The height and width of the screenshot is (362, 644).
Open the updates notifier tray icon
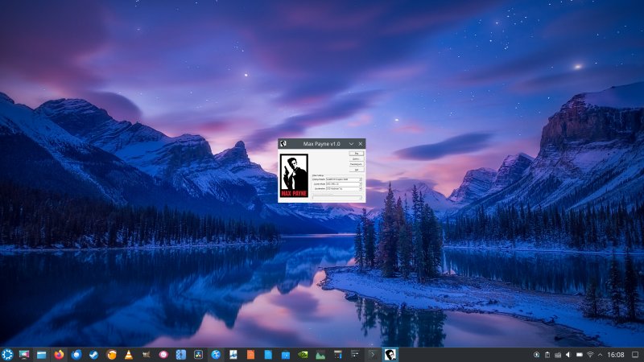pos(536,355)
